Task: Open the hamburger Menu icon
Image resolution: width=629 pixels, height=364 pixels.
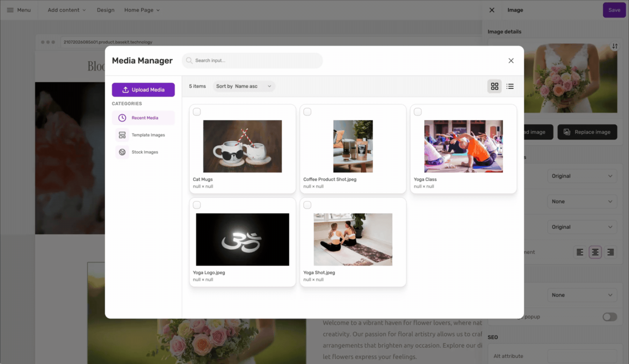Action: pos(10,10)
